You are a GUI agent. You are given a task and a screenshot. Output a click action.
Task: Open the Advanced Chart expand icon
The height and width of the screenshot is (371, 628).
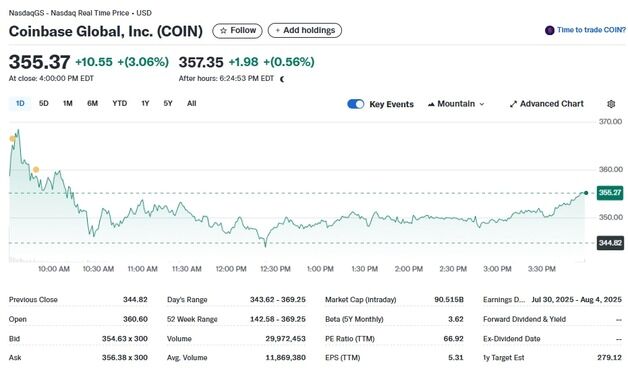click(x=513, y=104)
